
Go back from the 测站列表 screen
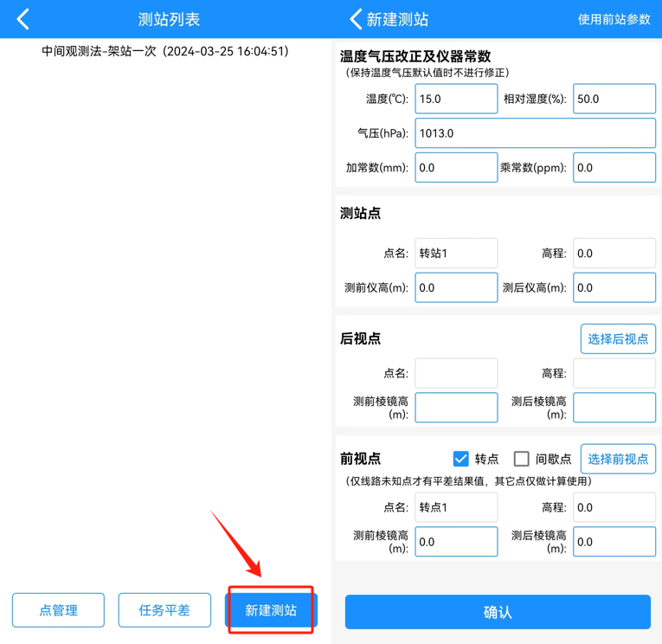click(23, 19)
